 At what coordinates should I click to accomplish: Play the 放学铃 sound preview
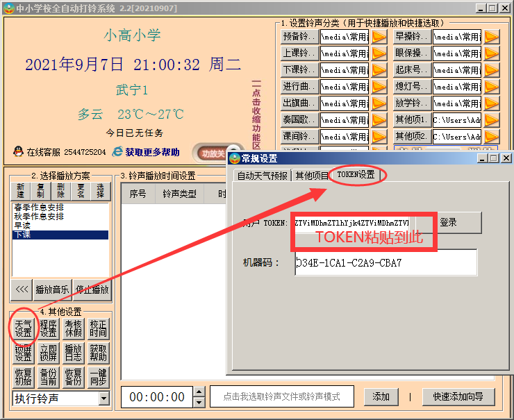[x=492, y=103]
